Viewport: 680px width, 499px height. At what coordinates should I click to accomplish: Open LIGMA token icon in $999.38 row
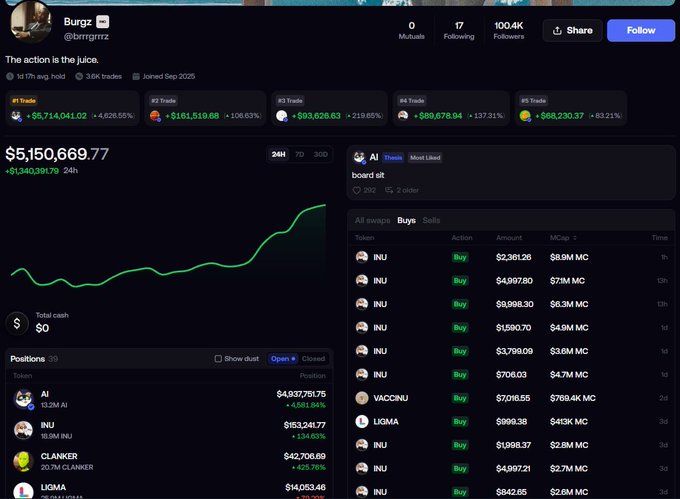coord(362,421)
